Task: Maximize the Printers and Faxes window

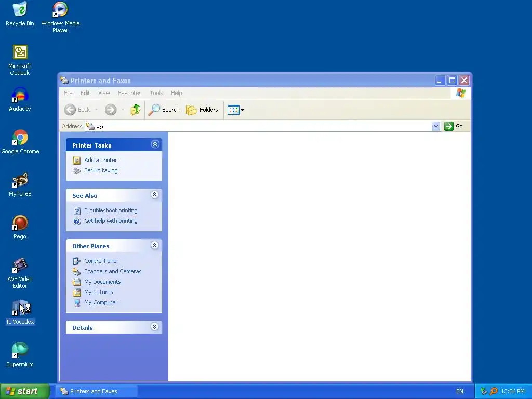Action: (452, 81)
